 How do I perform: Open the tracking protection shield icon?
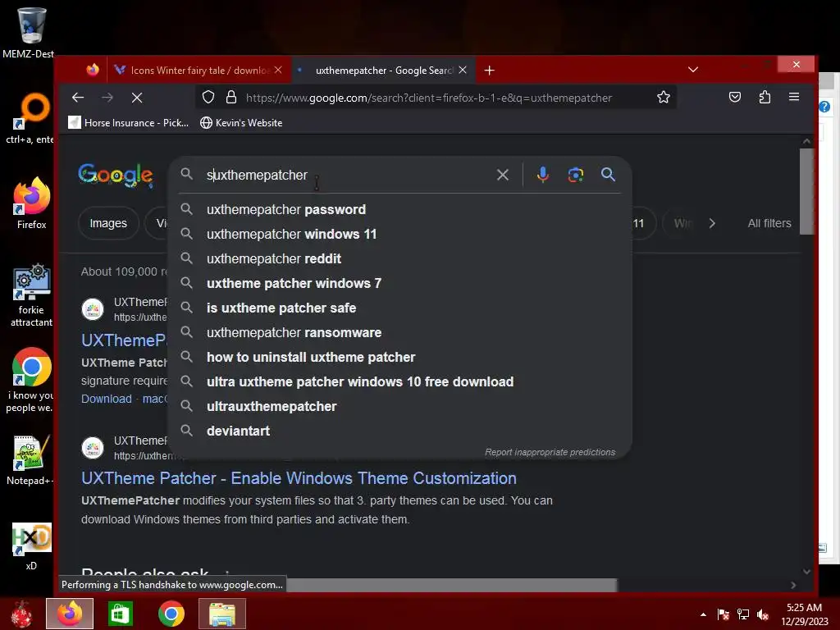[x=208, y=97]
